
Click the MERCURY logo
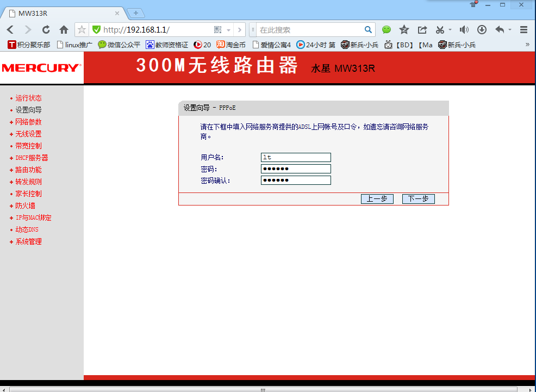click(x=42, y=67)
